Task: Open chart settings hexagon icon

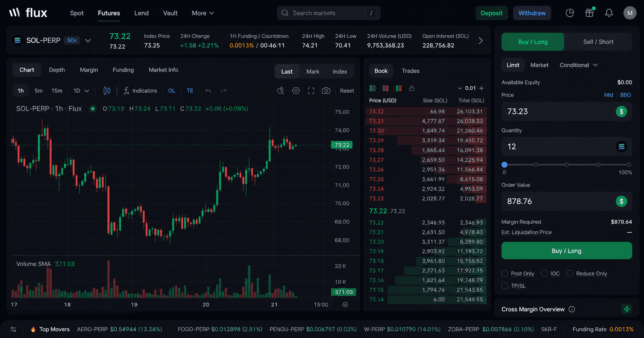Action: click(296, 90)
